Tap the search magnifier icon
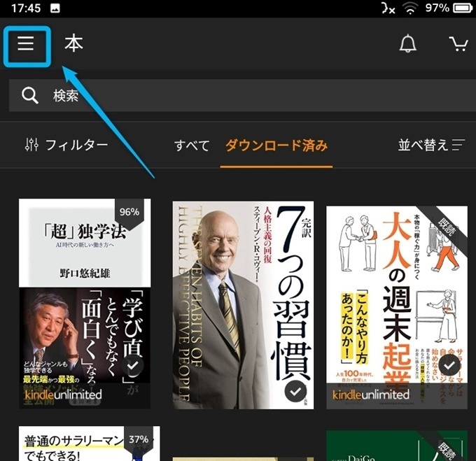Screen dimensions: 476x461 coord(29,96)
